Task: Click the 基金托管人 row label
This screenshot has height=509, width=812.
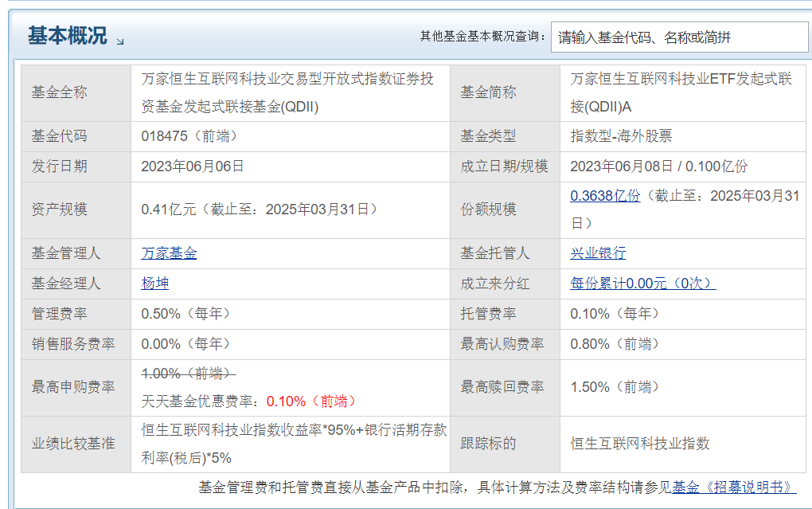Action: (x=495, y=253)
